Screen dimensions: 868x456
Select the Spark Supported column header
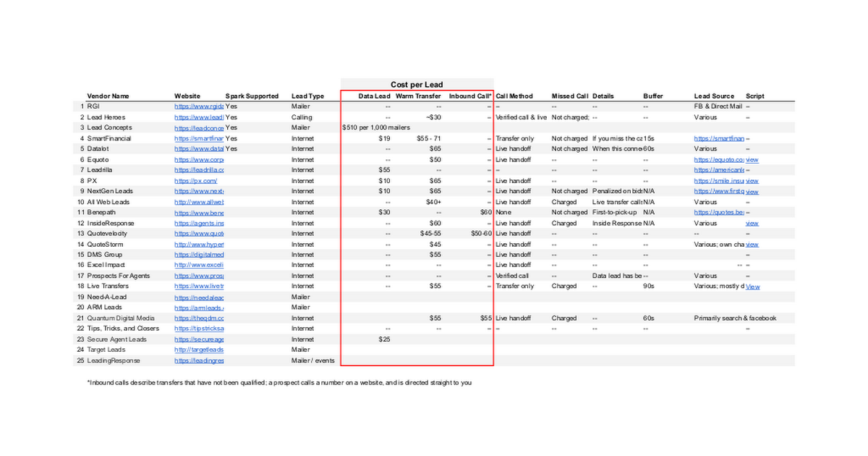pyautogui.click(x=252, y=96)
